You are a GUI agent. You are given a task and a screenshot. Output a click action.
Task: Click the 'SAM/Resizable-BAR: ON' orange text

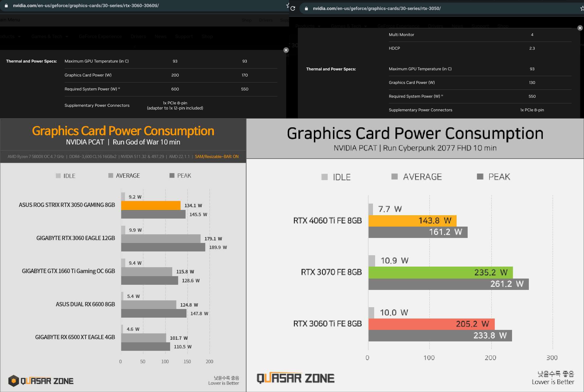tap(216, 156)
